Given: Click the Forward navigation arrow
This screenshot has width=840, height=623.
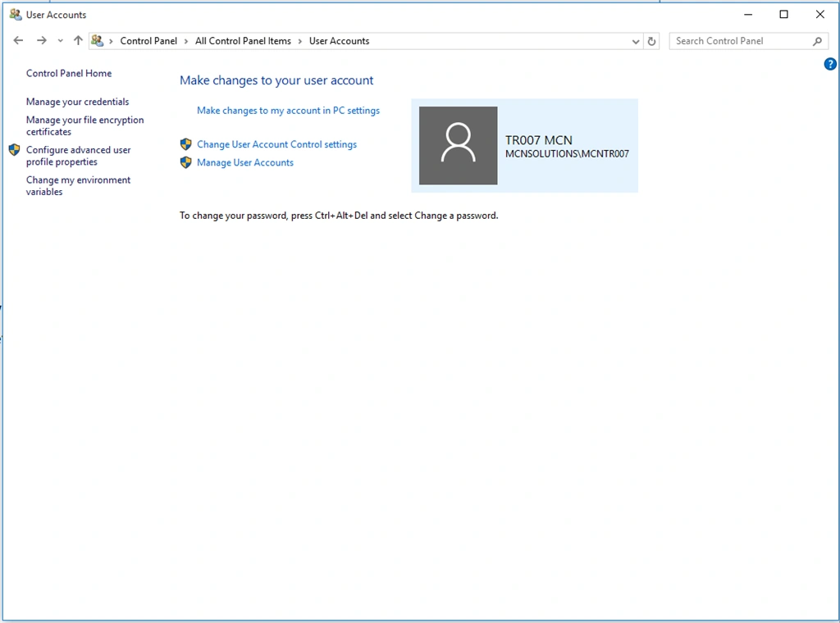Looking at the screenshot, I should (41, 41).
